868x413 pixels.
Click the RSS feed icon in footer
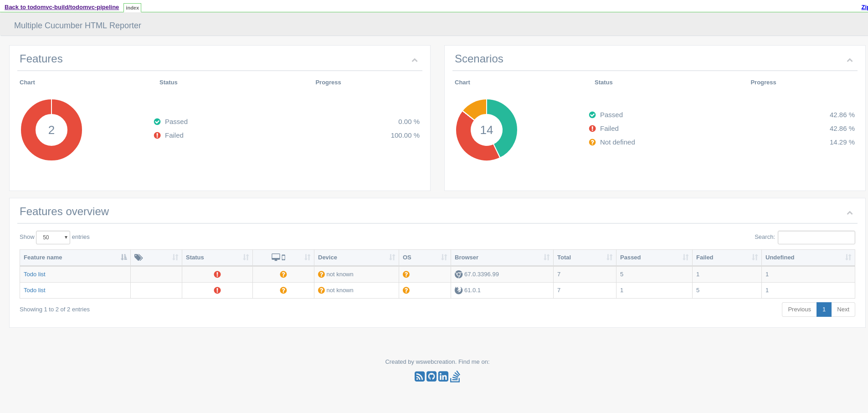(419, 377)
